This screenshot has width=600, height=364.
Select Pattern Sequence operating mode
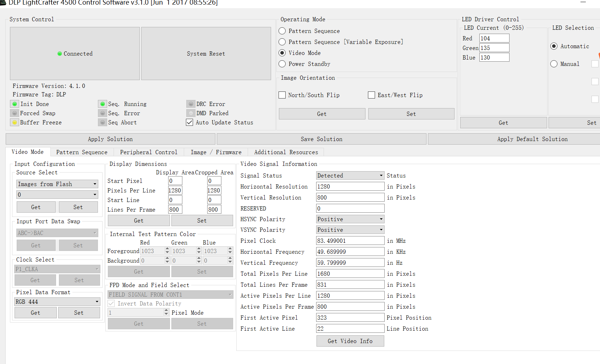click(x=282, y=31)
